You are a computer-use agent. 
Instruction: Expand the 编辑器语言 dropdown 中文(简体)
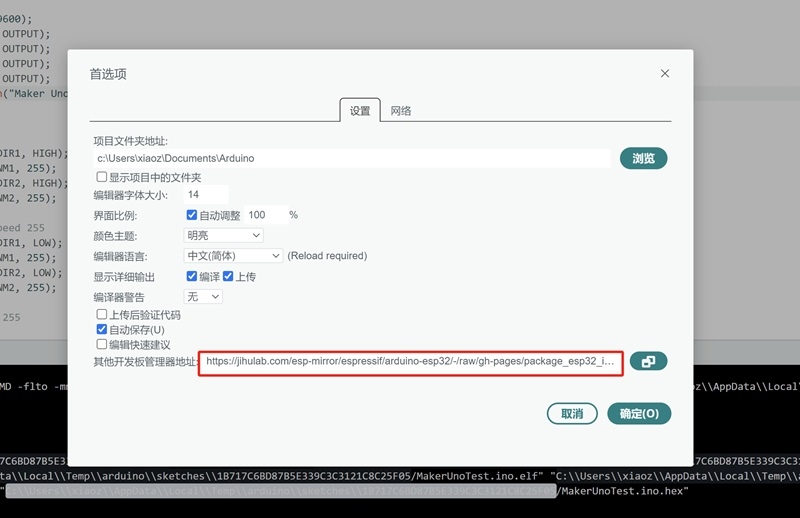pos(233,256)
